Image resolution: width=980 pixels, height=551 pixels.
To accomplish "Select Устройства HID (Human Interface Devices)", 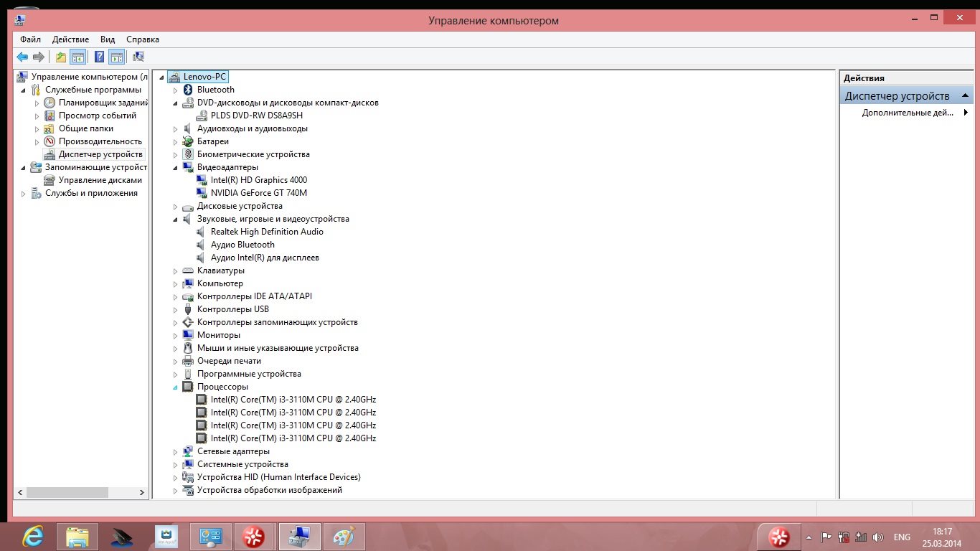I will pyautogui.click(x=279, y=477).
